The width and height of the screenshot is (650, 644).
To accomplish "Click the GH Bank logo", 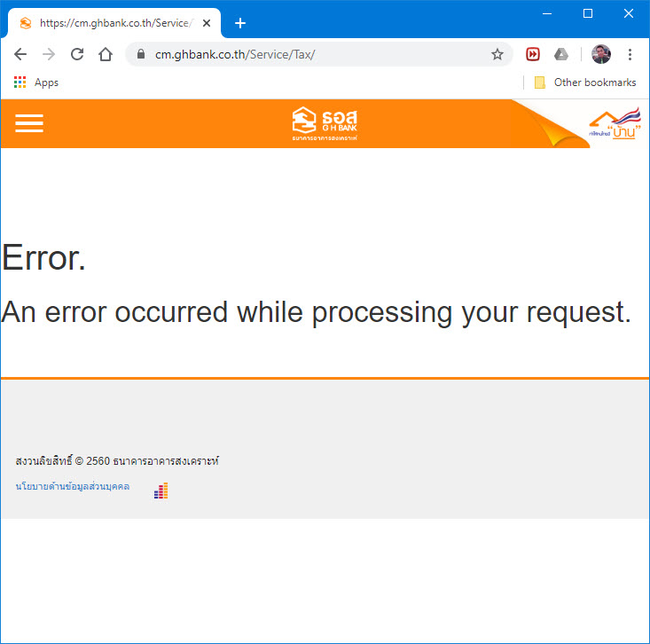I will (x=325, y=123).
